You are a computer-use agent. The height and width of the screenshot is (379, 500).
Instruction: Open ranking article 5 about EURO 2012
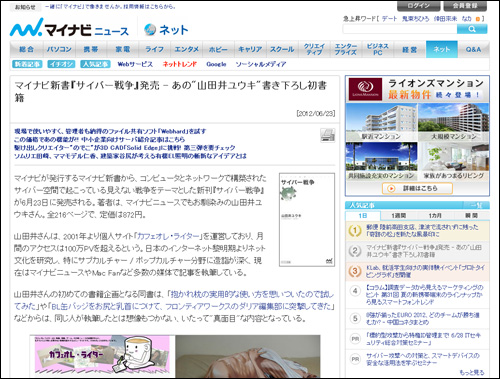pyautogui.click(x=423, y=318)
